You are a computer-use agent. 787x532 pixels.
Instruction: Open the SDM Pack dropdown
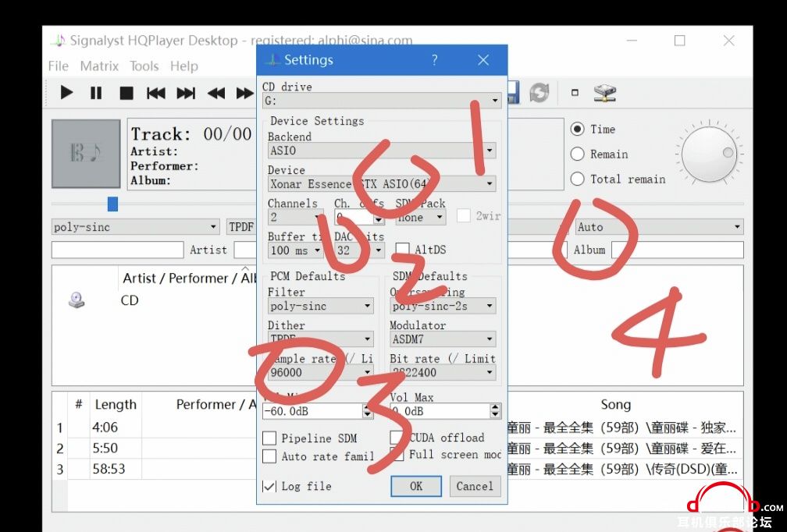pos(420,218)
